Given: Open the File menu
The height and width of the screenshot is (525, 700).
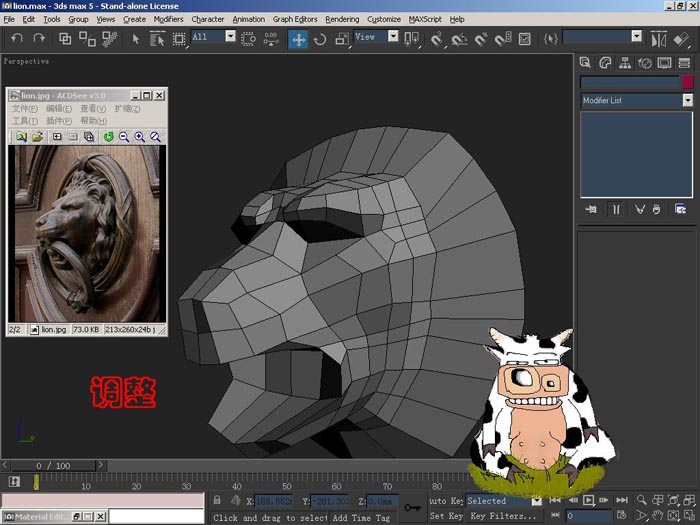Looking at the screenshot, I should tap(9, 19).
